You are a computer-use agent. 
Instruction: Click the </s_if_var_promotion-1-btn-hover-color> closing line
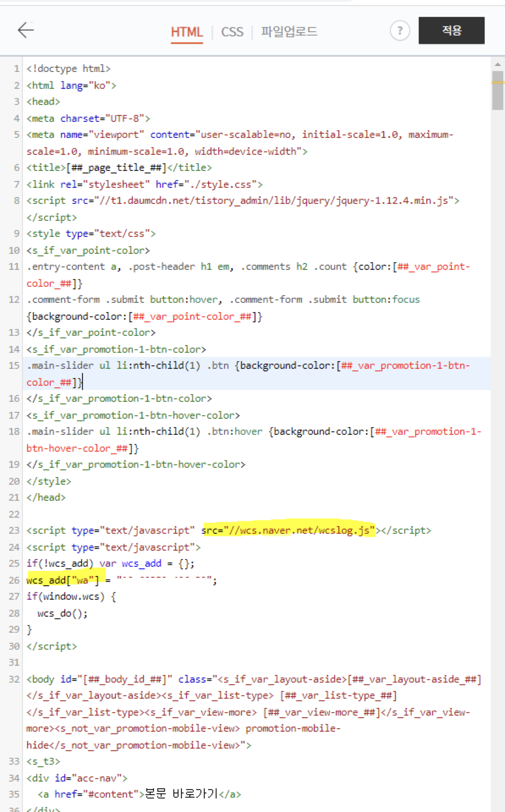pos(136,464)
